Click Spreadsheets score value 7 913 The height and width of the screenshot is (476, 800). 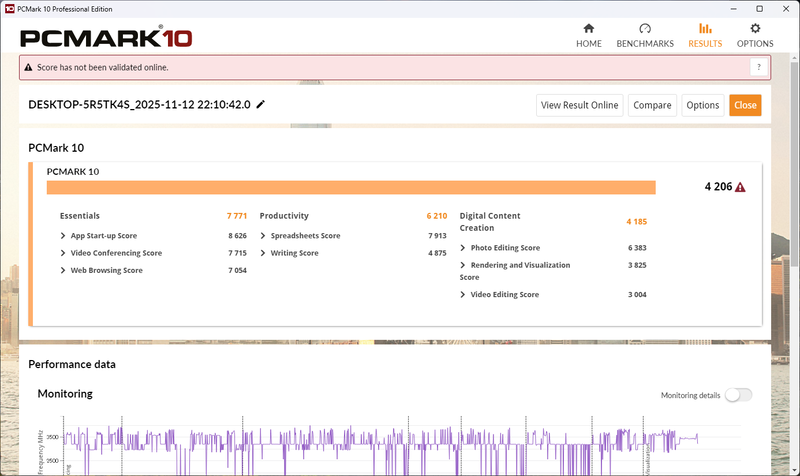point(437,236)
